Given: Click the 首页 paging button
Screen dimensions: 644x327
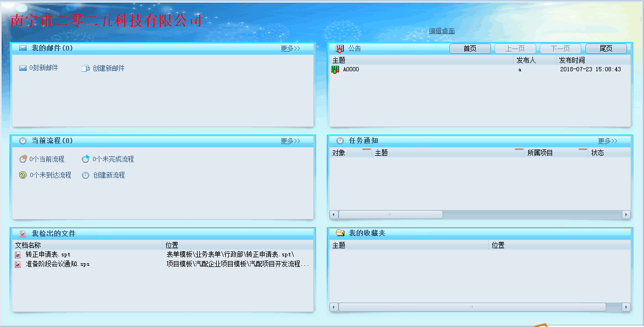Looking at the screenshot, I should (x=471, y=48).
